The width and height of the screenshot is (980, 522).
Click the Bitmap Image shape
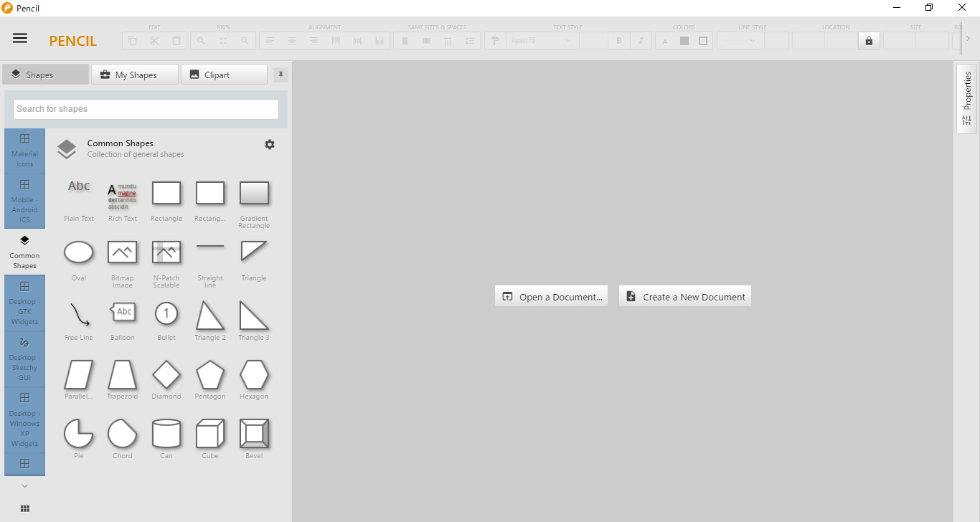point(123,252)
